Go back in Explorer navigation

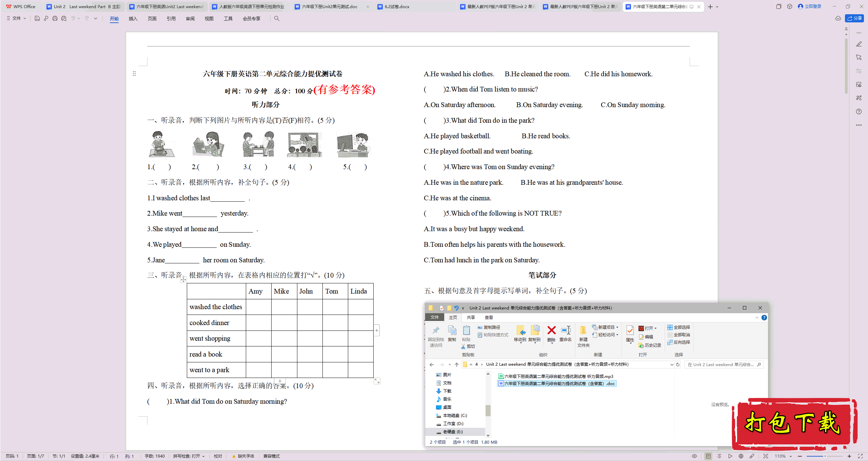click(431, 365)
